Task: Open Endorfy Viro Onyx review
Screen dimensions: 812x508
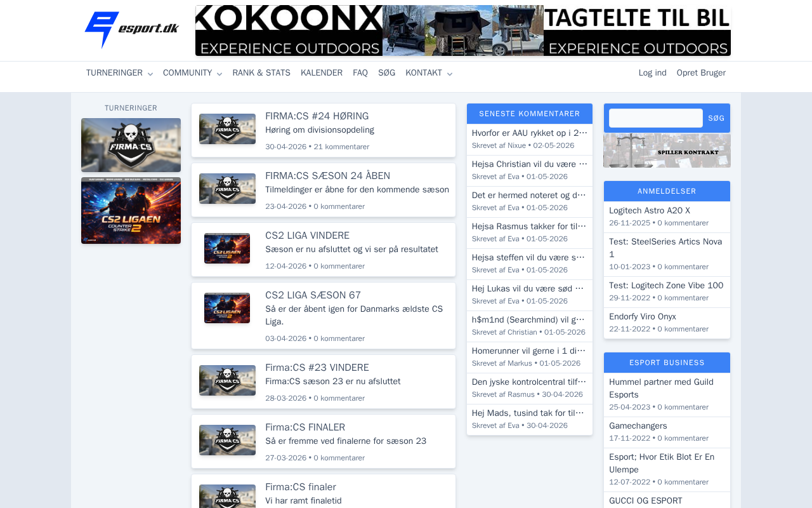Action: tap(643, 317)
